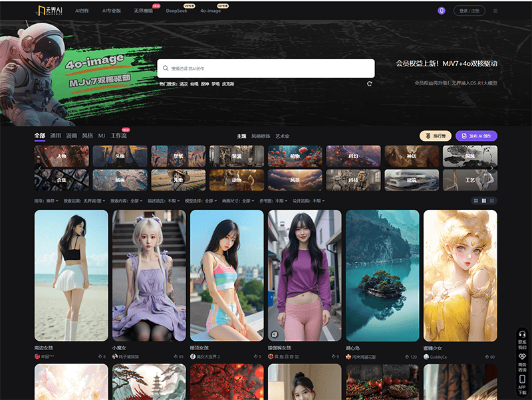Image resolution: width=532 pixels, height=400 pixels.
Task: Open the DeepSeek nav tab
Action: [x=176, y=11]
